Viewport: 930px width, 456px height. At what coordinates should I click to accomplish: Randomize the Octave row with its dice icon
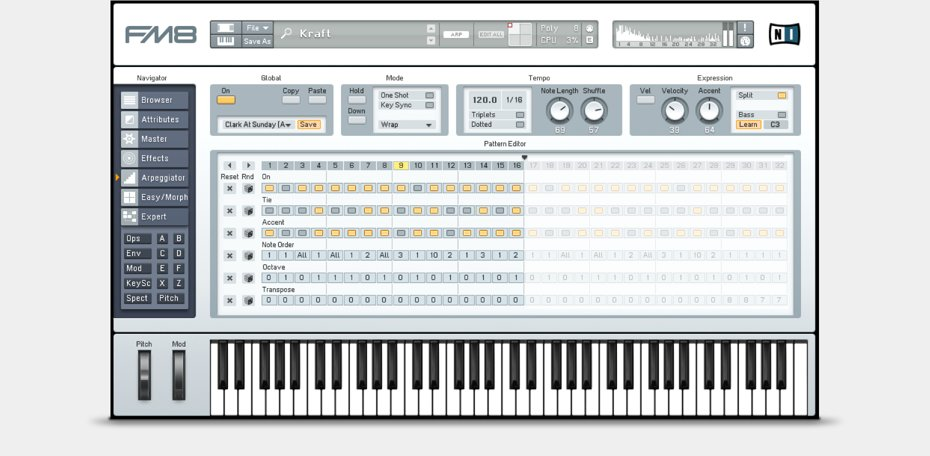(248, 278)
